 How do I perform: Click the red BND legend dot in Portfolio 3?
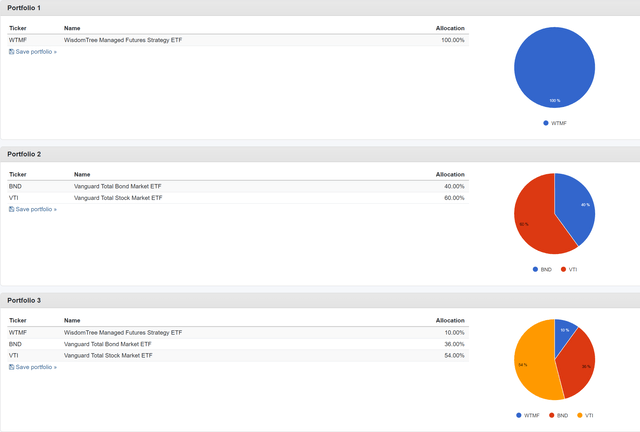point(551,415)
